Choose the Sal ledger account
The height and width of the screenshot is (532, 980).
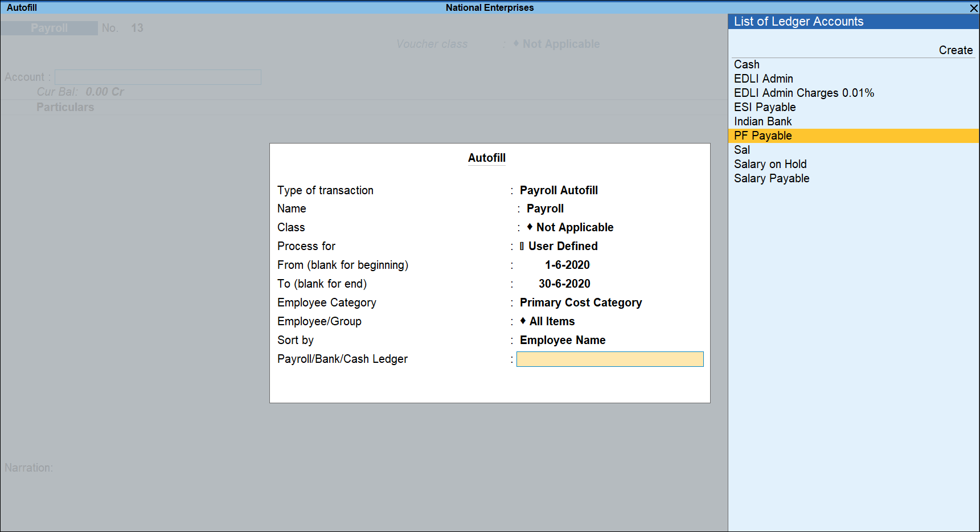[742, 150]
